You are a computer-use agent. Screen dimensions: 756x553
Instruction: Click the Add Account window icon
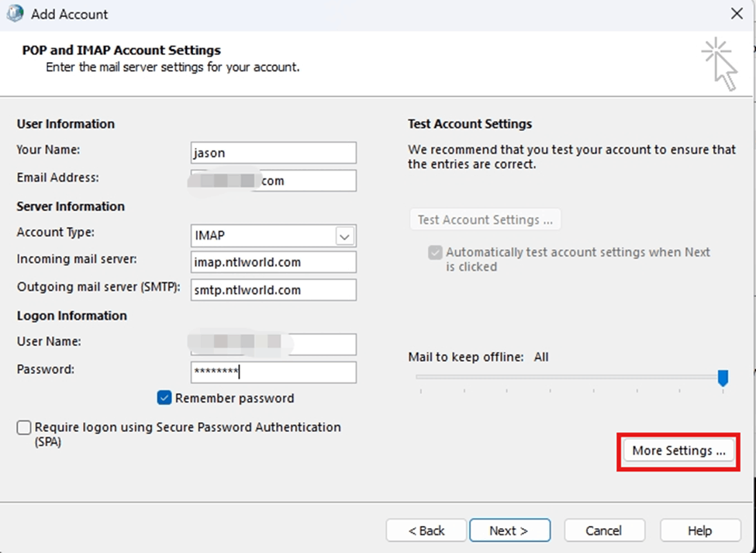pyautogui.click(x=13, y=13)
